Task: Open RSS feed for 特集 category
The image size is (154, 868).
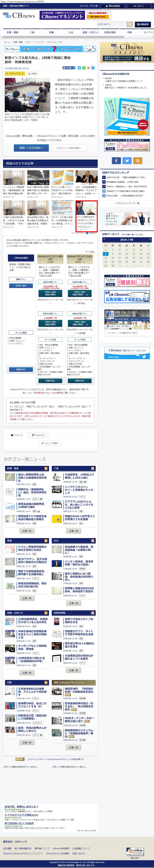Action: (x=46, y=682)
